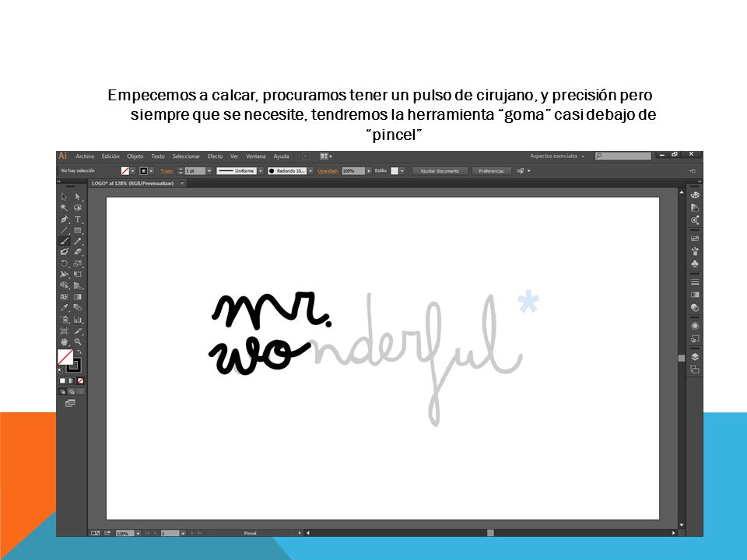The width and height of the screenshot is (747, 560).
Task: Open the Aspectos esenciales workspace switcher
Action: click(x=557, y=156)
